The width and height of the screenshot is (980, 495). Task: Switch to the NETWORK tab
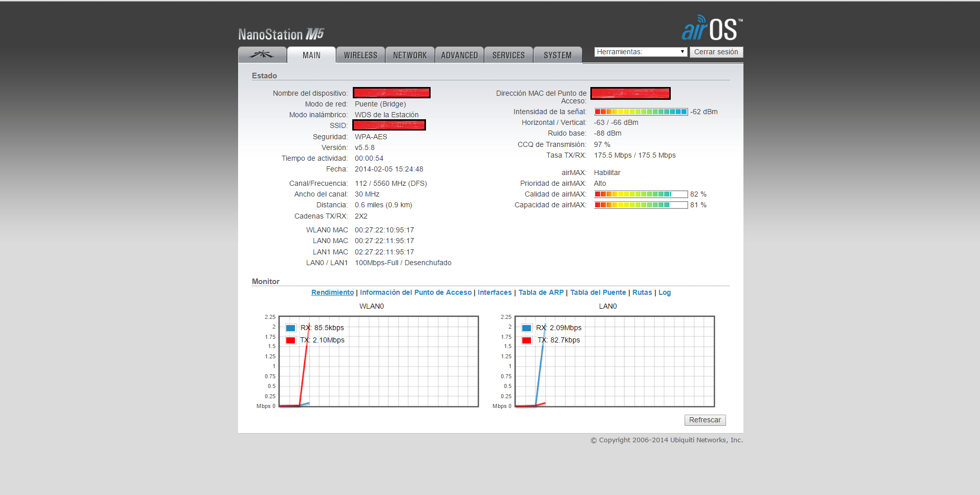coord(410,55)
